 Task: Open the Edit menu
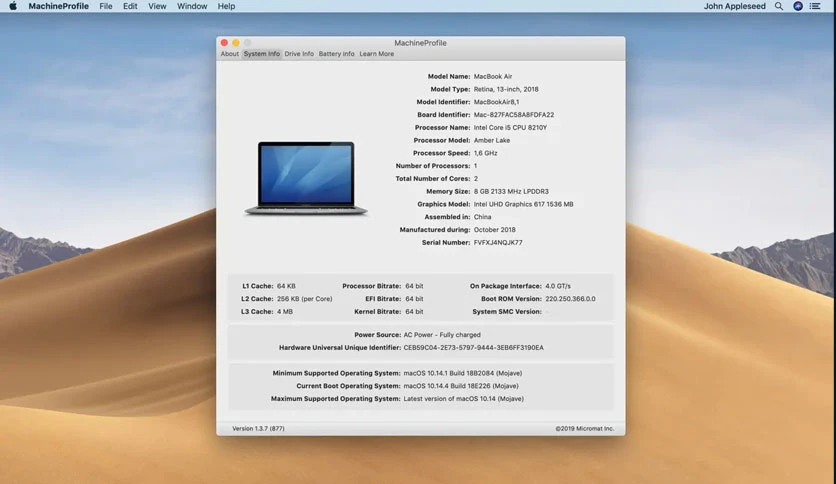tap(130, 6)
